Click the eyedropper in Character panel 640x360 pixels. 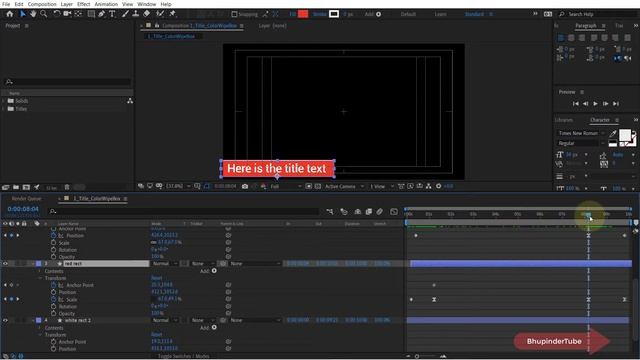(x=613, y=133)
